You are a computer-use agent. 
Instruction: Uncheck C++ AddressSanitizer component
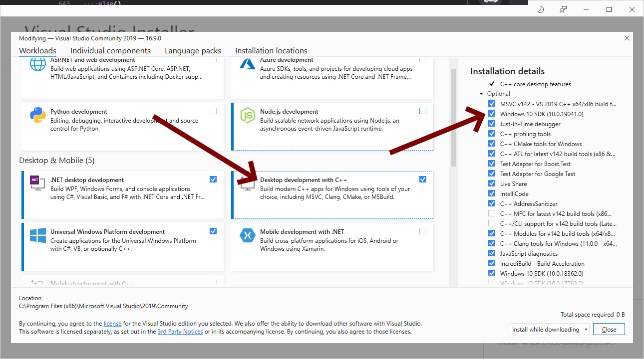pyautogui.click(x=492, y=203)
